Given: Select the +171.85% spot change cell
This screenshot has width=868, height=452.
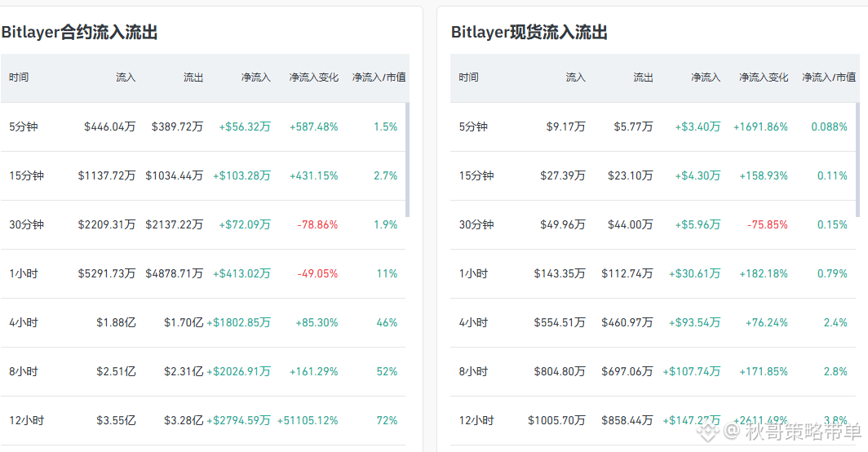Looking at the screenshot, I should click(x=764, y=371).
